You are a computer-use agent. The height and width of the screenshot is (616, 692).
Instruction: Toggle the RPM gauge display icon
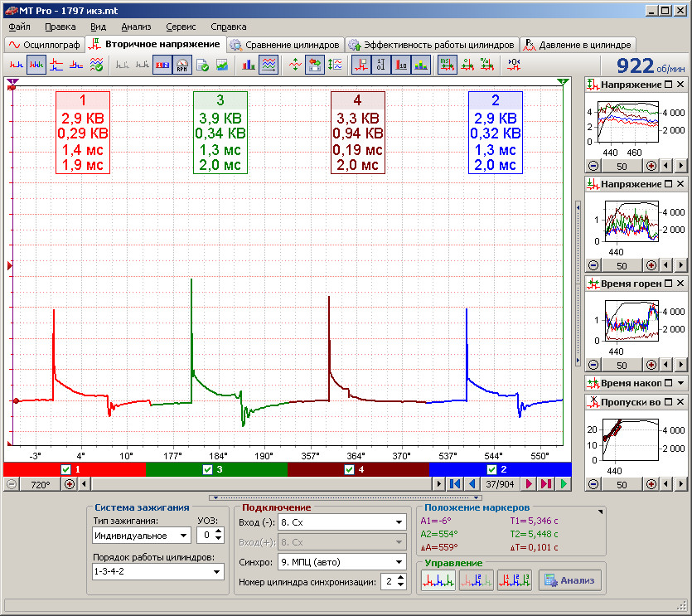tap(181, 65)
